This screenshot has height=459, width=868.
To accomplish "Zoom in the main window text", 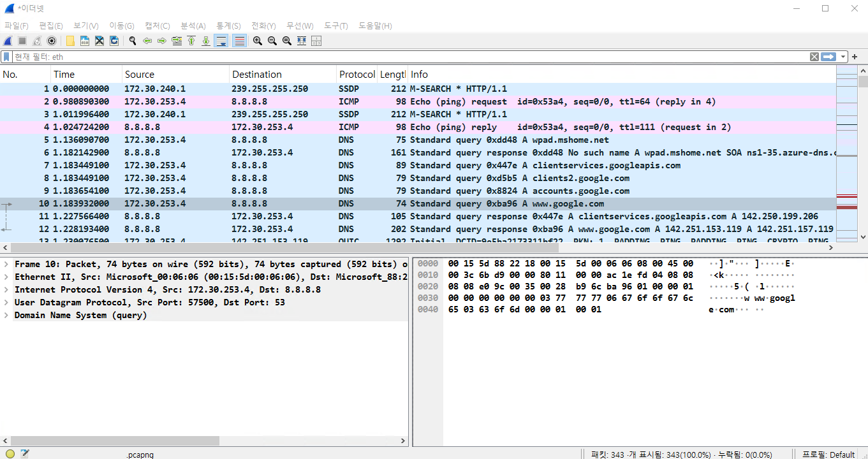I will pyautogui.click(x=258, y=41).
